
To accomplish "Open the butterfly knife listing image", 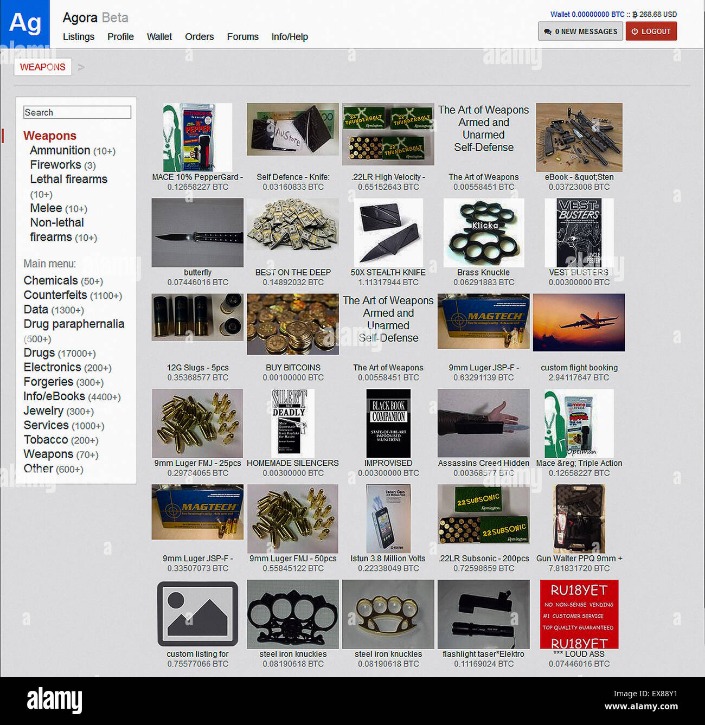I will (197, 233).
